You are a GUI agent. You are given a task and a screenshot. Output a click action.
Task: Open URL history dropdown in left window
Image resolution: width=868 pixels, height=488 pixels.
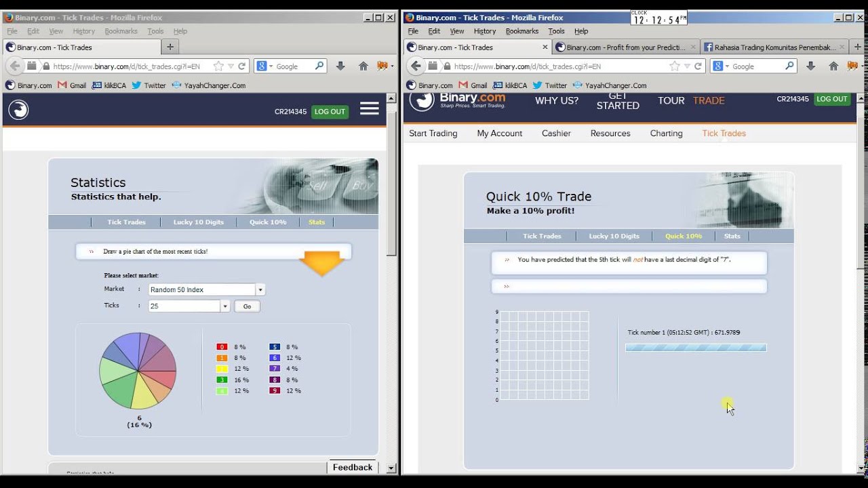tap(231, 66)
